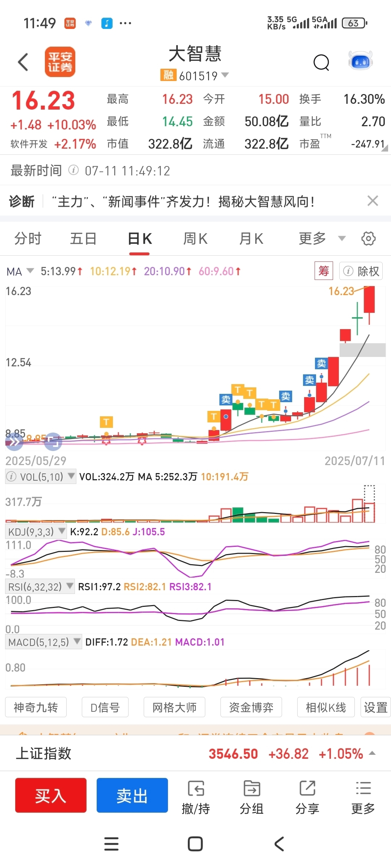This screenshot has height=868, width=391.
Task: Tap Android home square button
Action: pos(195,844)
